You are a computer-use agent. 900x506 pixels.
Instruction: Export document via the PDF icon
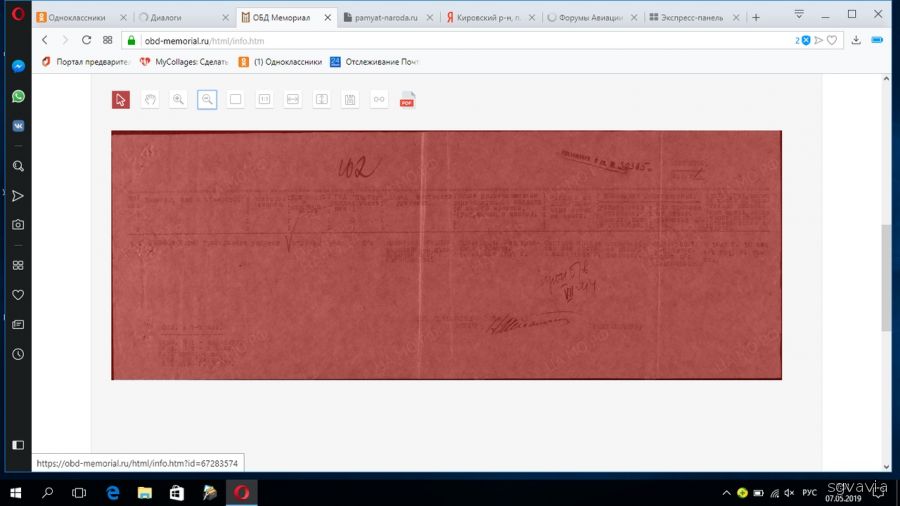407,99
